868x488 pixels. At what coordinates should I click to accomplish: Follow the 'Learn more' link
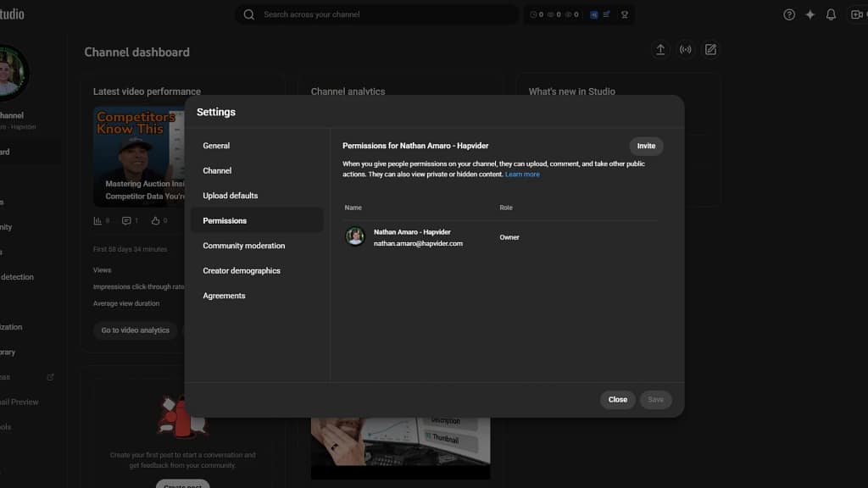pos(522,175)
